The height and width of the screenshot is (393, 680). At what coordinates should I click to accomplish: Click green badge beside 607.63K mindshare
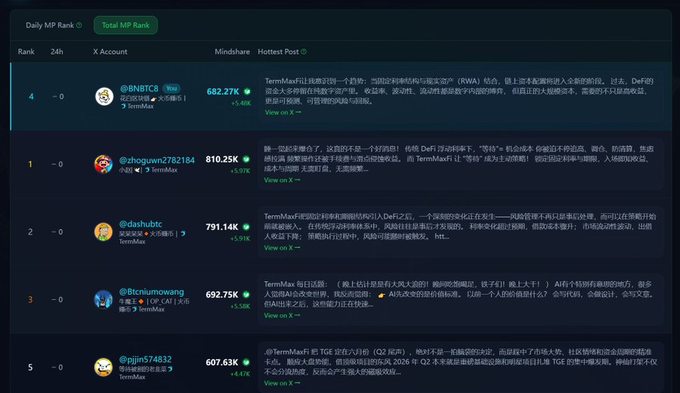point(246,362)
